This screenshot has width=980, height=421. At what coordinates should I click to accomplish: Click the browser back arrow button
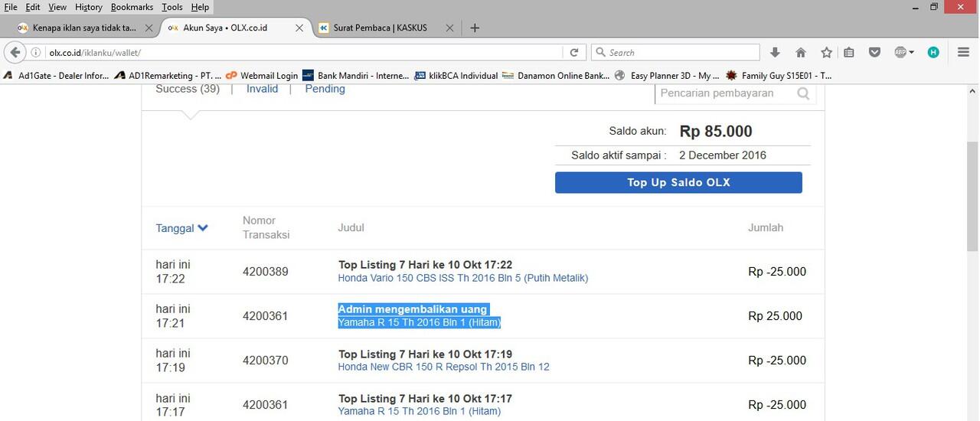(x=15, y=52)
